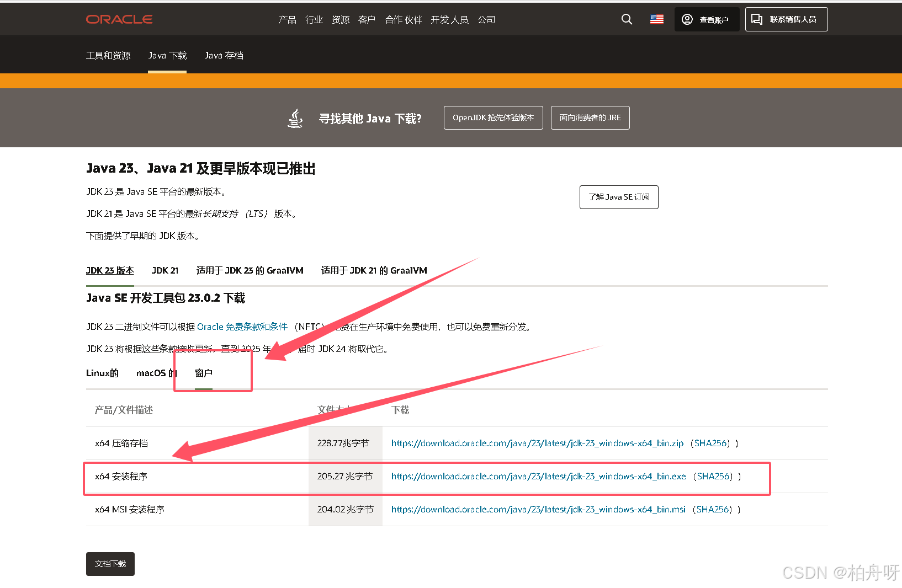Switch to 适用于 JDK 21 的 GraalVM tab

click(374, 270)
